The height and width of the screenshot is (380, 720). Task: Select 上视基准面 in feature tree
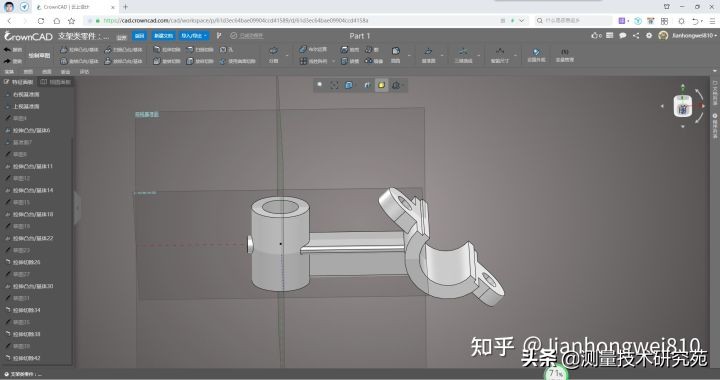tap(26, 106)
